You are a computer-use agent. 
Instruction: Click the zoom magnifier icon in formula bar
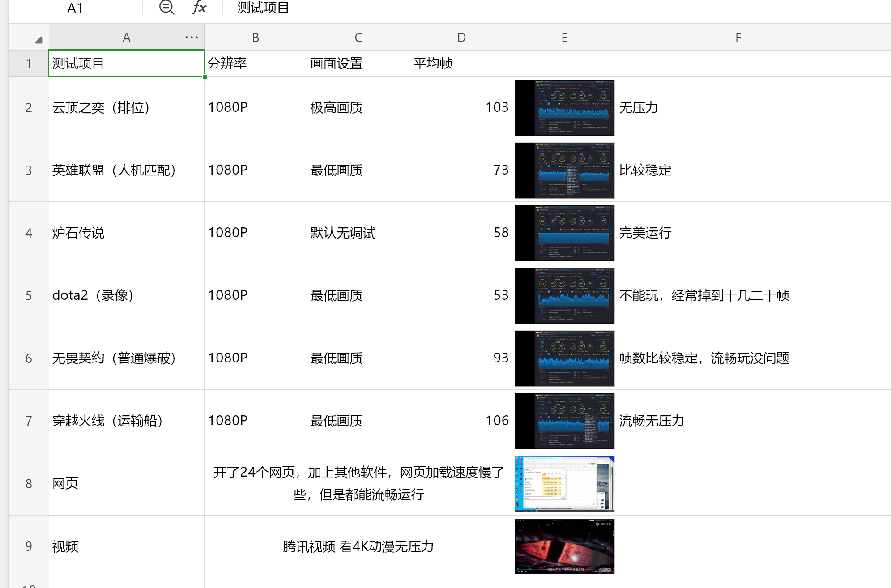166,8
